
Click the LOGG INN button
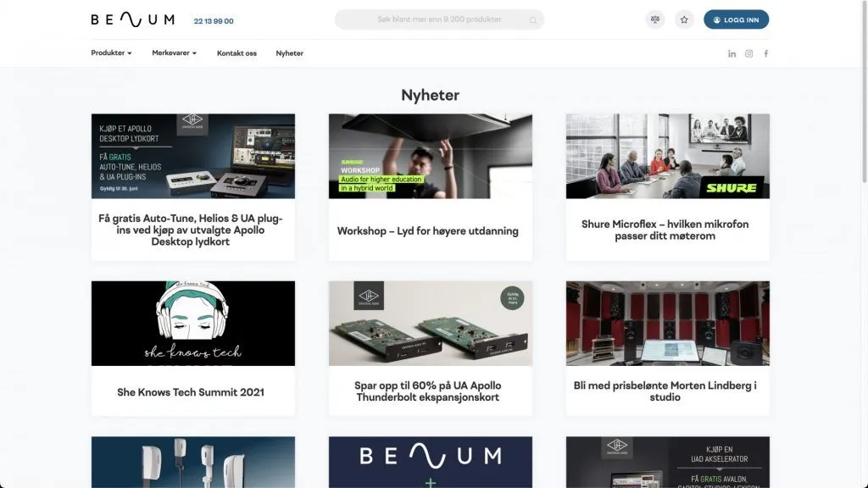pos(736,19)
